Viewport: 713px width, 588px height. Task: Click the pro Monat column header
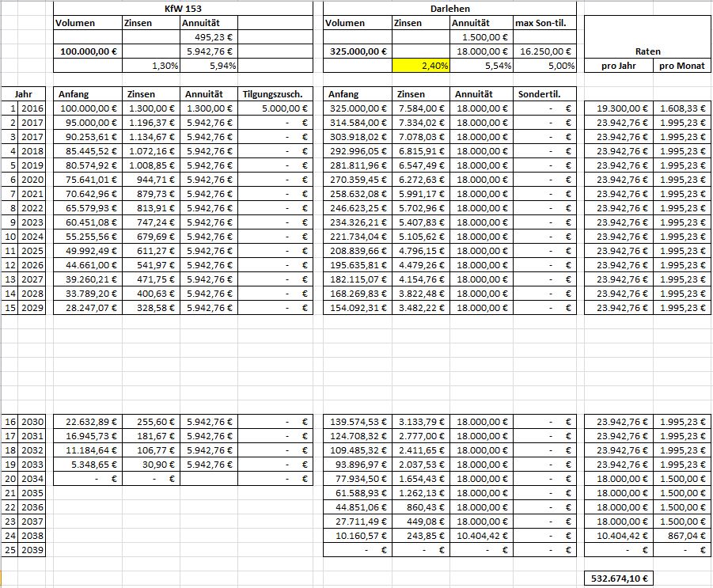coord(682,66)
